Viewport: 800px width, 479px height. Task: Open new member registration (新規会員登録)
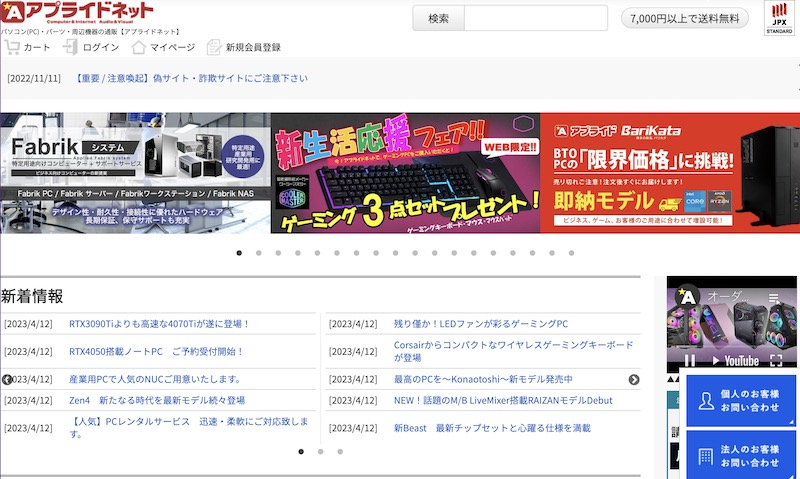(244, 47)
